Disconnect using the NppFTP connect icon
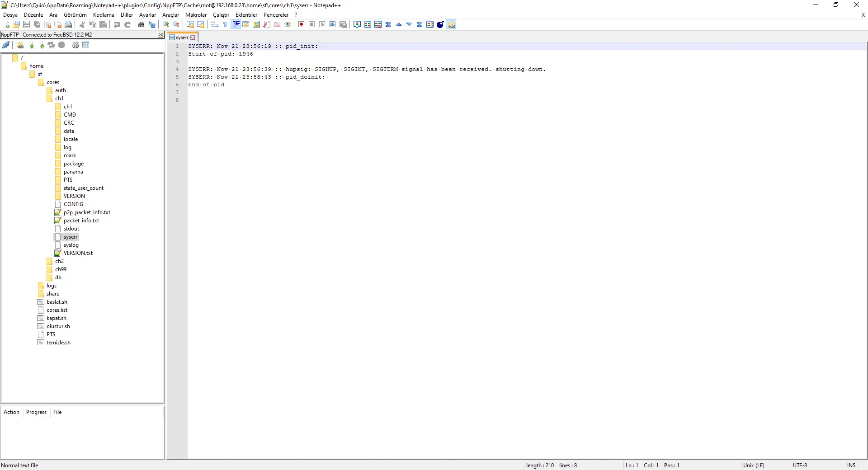The width and height of the screenshot is (868, 470). point(6,45)
